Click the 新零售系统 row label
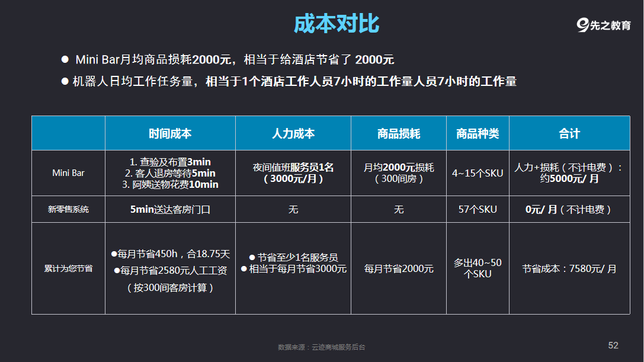 point(69,210)
